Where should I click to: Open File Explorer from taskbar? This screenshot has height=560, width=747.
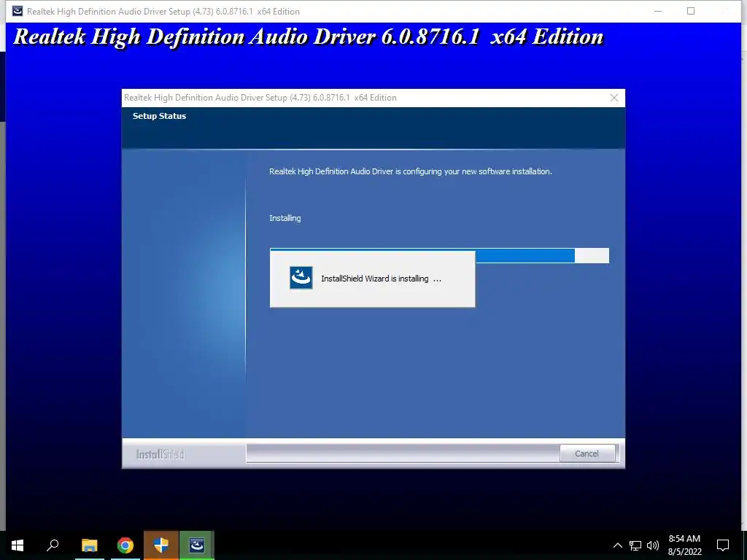coord(89,545)
